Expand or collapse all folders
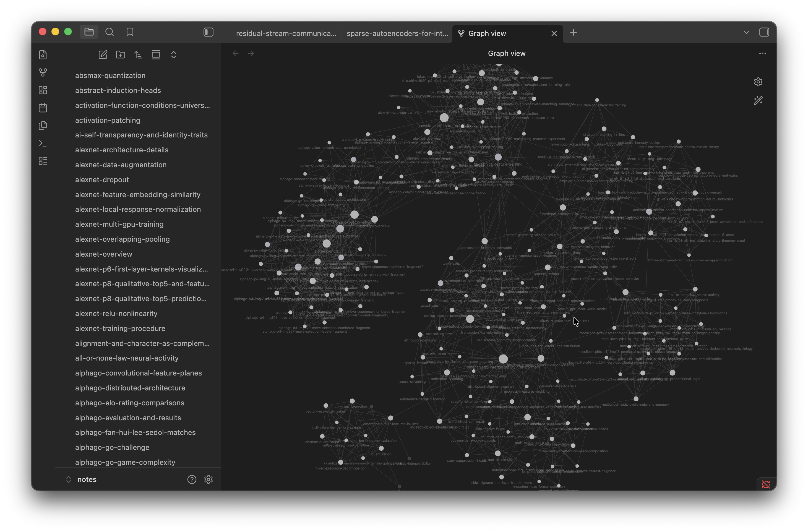 (173, 55)
